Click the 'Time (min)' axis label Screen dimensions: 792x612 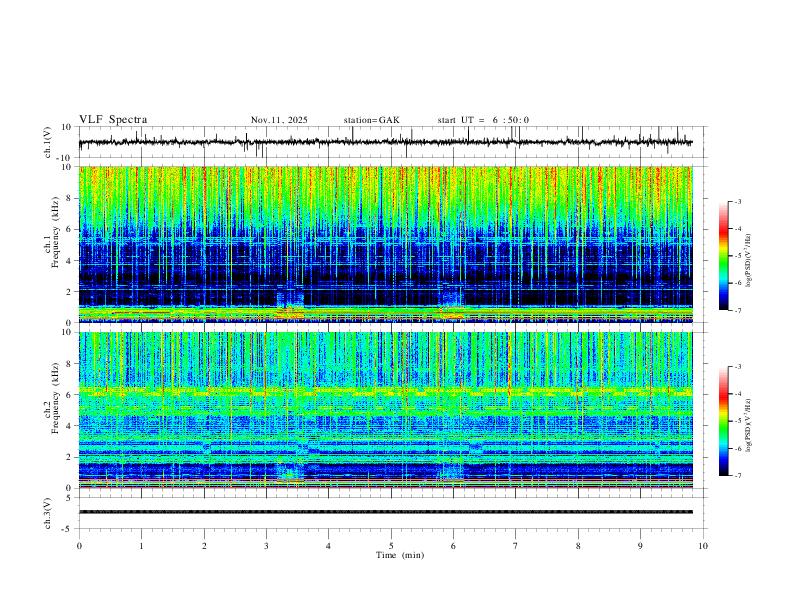[x=400, y=555]
